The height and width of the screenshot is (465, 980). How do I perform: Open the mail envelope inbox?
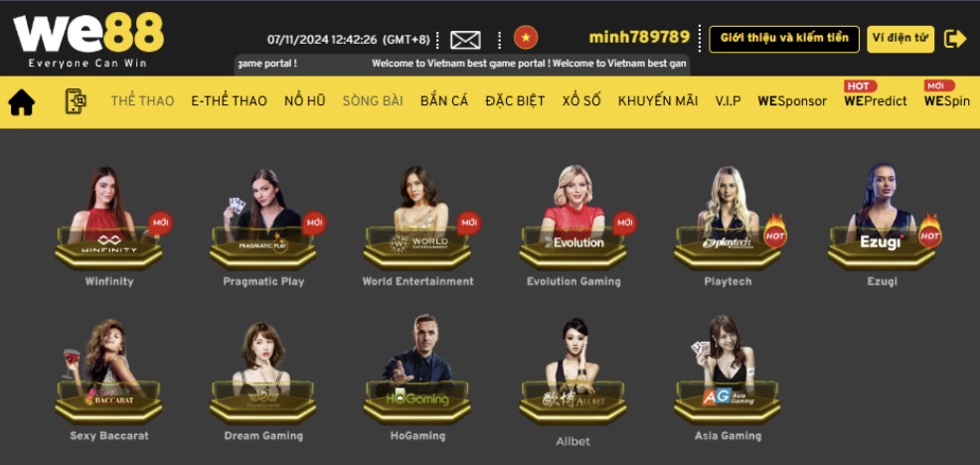pos(465,40)
